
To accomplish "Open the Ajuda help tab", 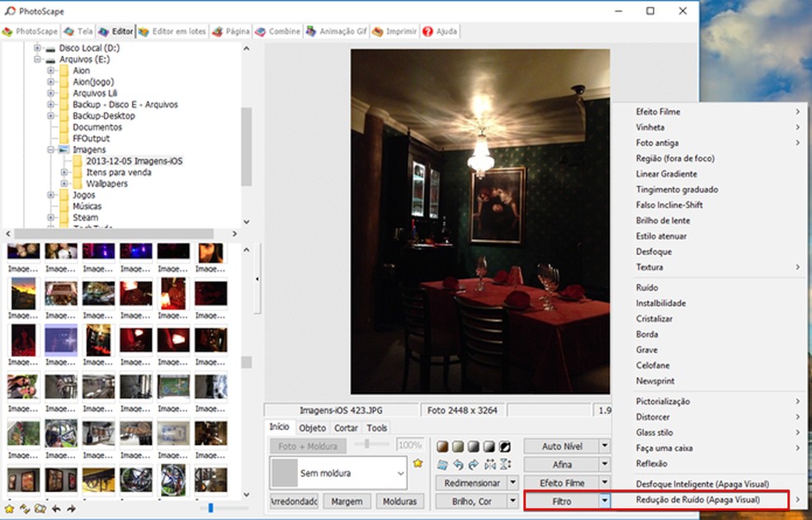I will coord(440,31).
